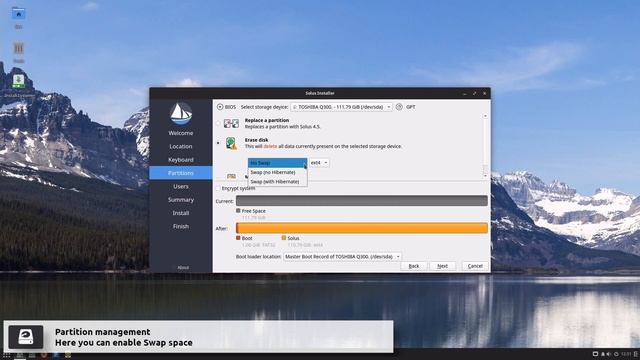
Task: Close the Solus Installer window
Action: pos(484,93)
